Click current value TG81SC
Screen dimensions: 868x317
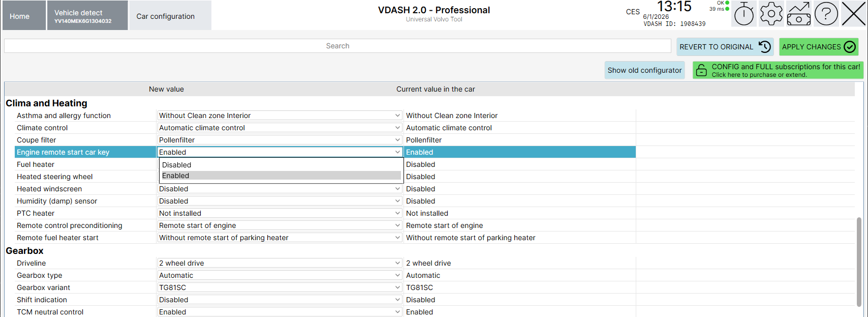420,287
